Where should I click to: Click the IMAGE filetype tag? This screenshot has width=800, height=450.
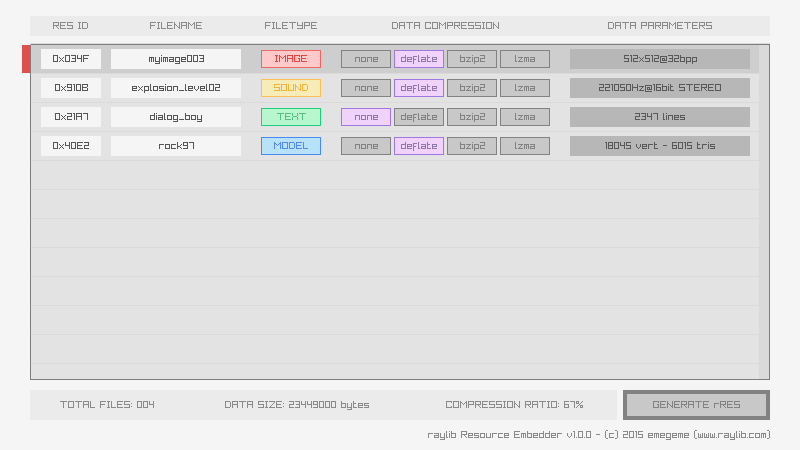coord(291,59)
